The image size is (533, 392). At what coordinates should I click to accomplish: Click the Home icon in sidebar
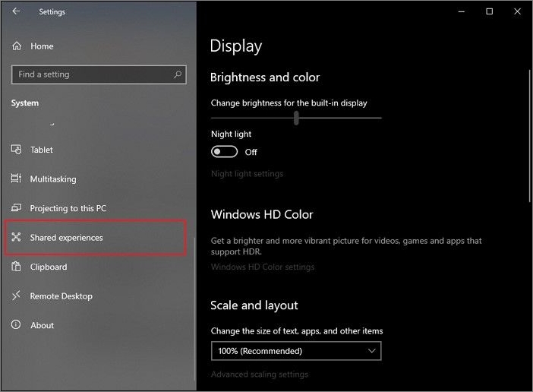(x=17, y=46)
